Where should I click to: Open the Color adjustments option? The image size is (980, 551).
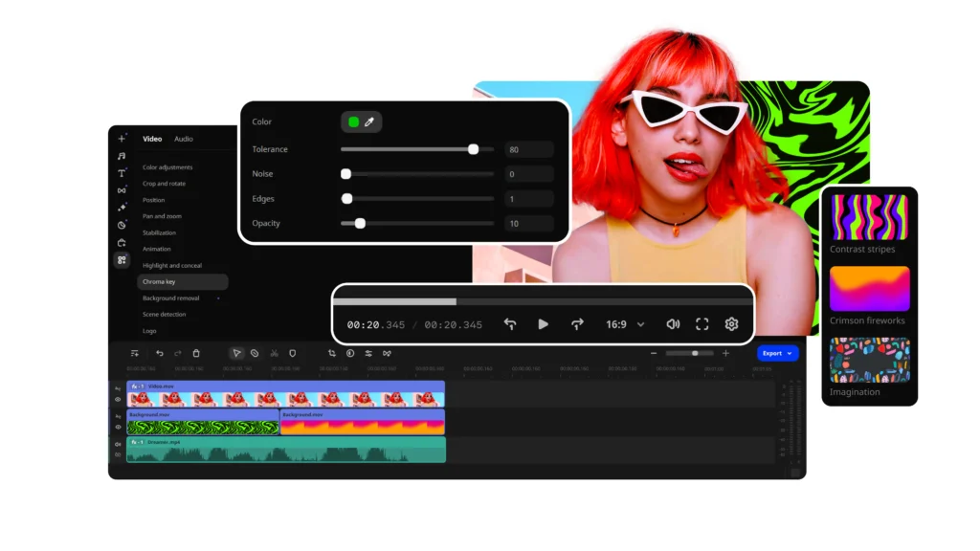167,167
